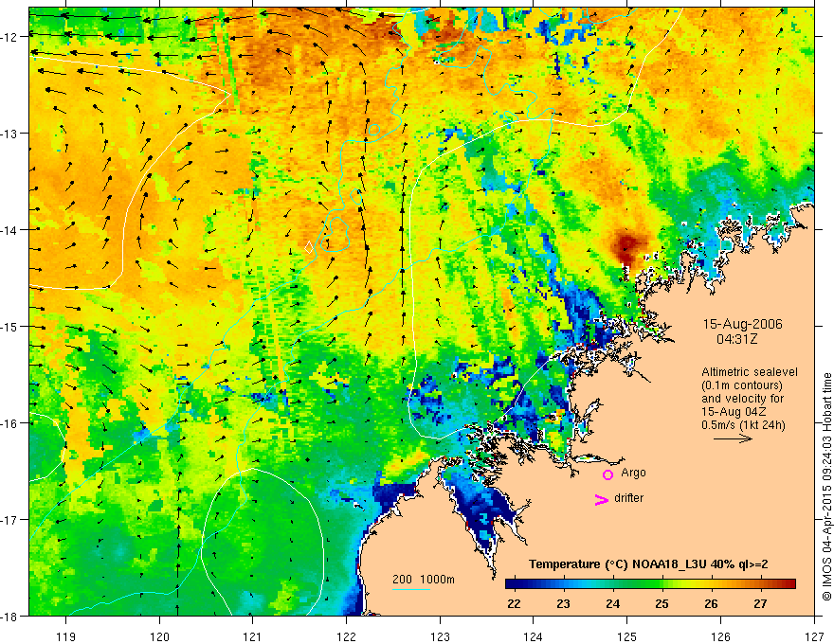The image size is (834, 644).
Task: Click the 120 longitude axis label
Action: point(159,636)
